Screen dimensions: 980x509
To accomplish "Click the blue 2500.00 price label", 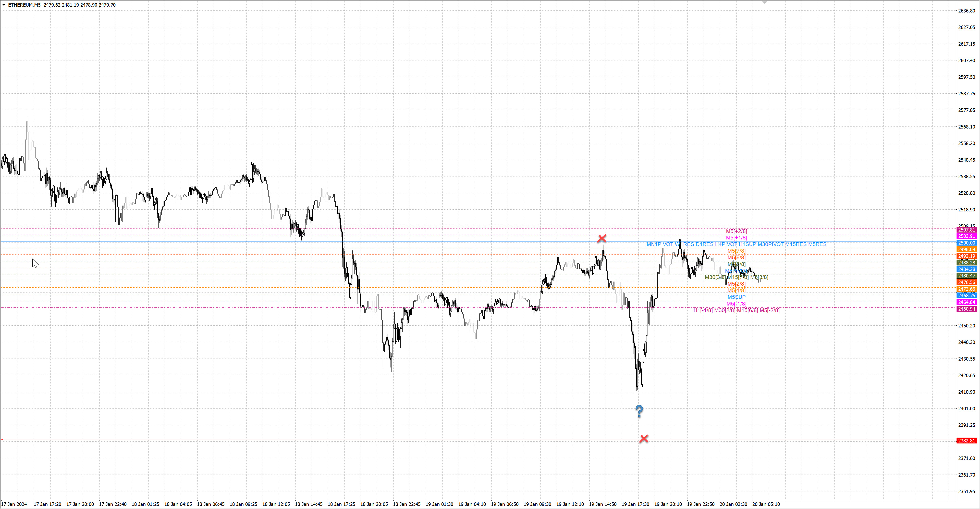I will coord(966,243).
